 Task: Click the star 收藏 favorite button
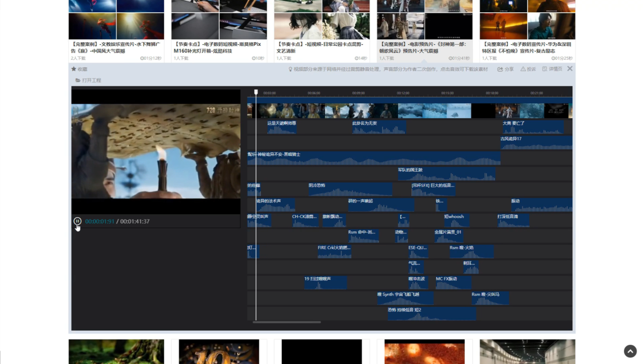79,69
